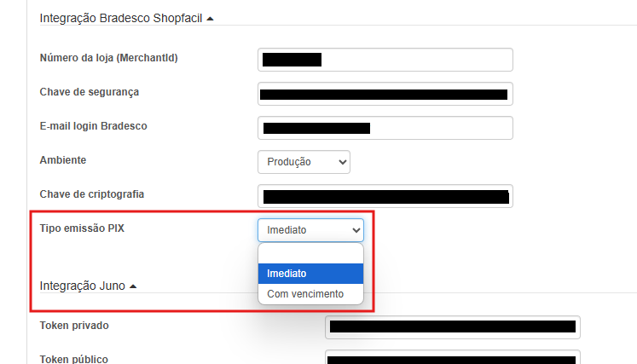Screen dimensions: 637x364
Task: Click the Chave de segurança label text
Action: pyautogui.click(x=89, y=92)
